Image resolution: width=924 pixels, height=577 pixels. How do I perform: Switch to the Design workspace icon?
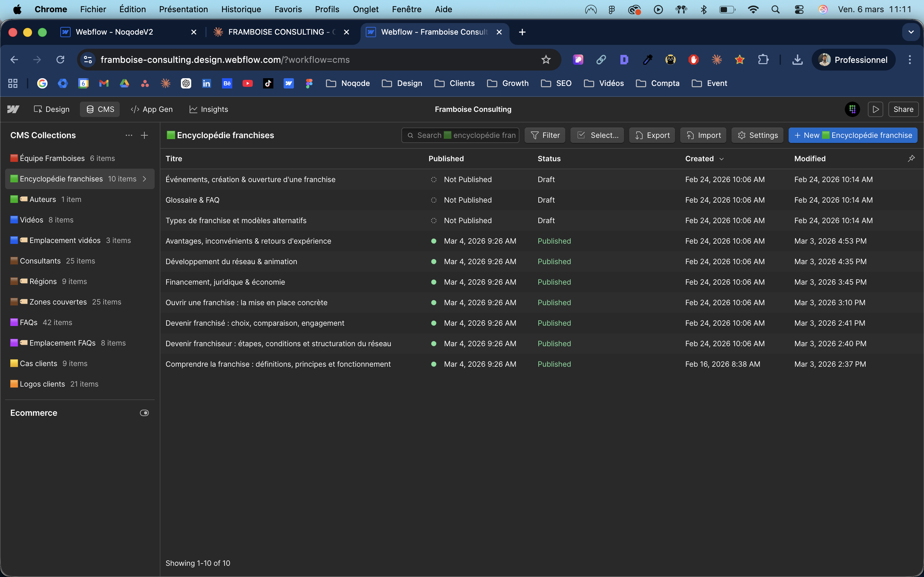tap(52, 109)
